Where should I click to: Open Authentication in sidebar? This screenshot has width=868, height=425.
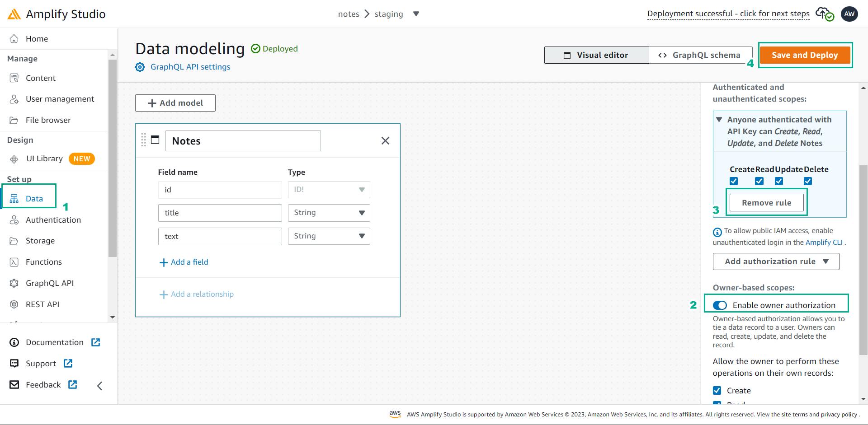[x=53, y=220]
